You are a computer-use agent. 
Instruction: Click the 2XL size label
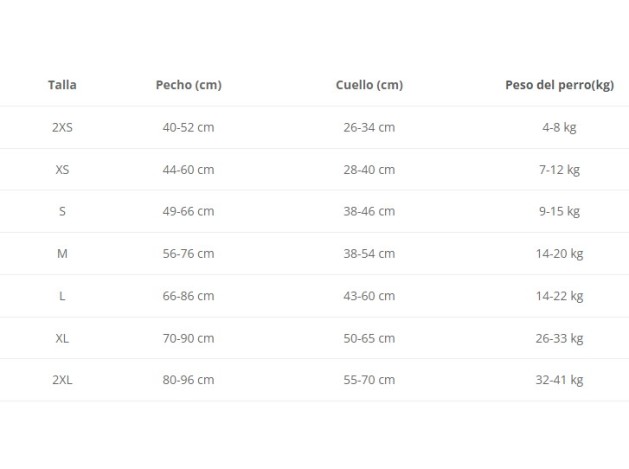coord(62,379)
